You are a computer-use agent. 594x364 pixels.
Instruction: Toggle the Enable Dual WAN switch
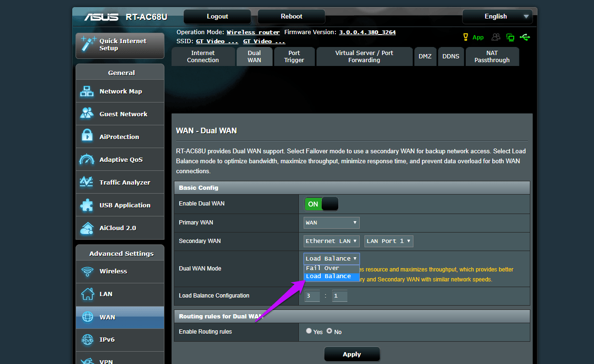click(x=321, y=204)
